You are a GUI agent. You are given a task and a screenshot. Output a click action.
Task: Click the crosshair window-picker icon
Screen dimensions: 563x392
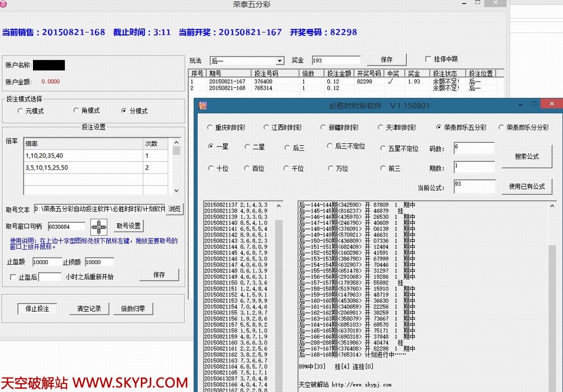click(x=99, y=227)
